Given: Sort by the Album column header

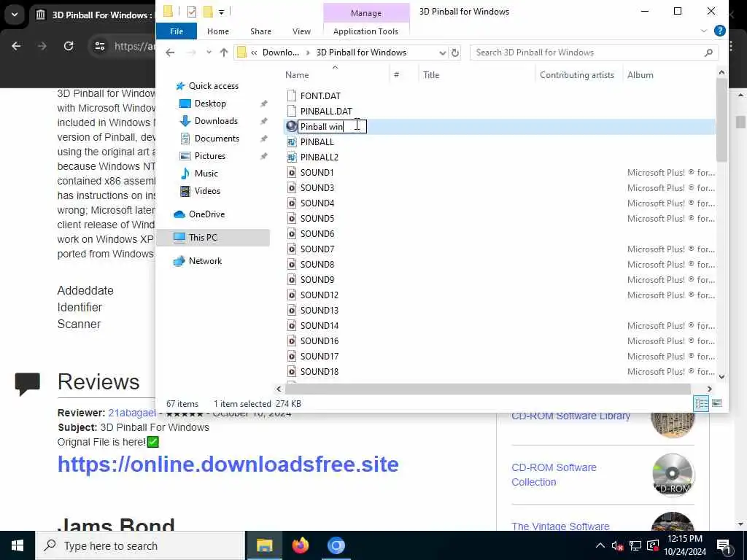Looking at the screenshot, I should point(640,75).
